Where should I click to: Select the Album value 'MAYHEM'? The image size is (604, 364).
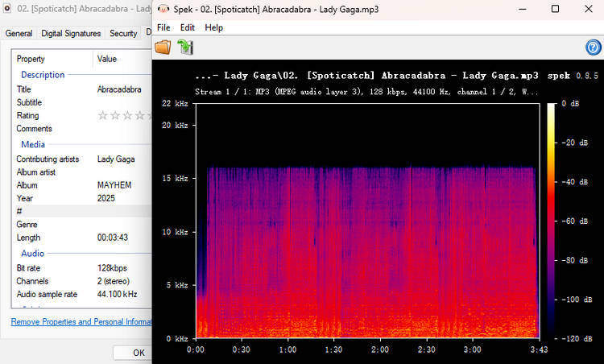tap(114, 185)
